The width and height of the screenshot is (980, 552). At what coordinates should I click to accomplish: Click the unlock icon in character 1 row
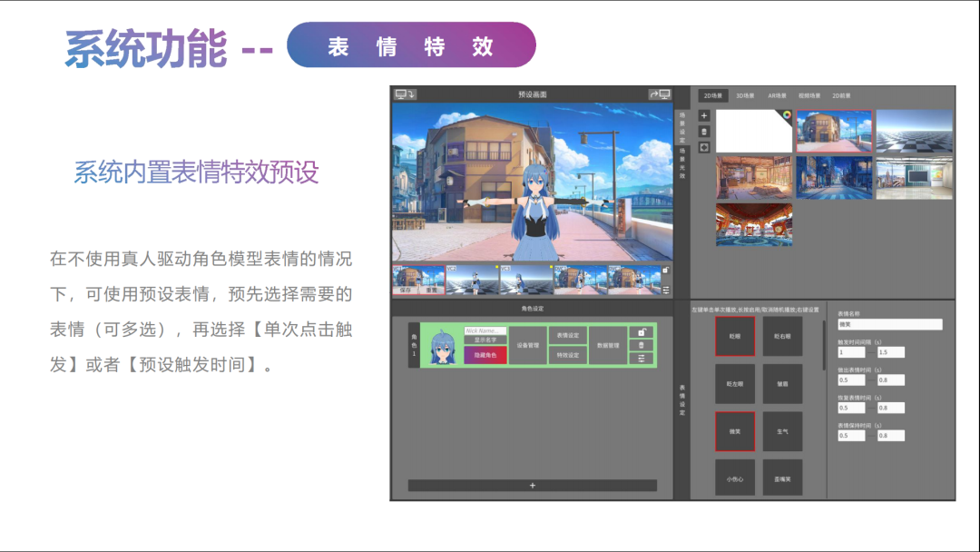(x=642, y=332)
